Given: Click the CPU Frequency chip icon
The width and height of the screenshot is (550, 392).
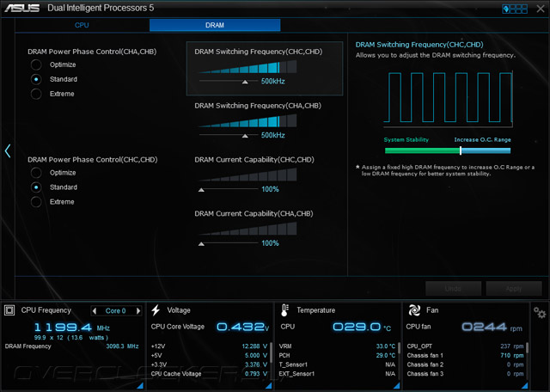Looking at the screenshot, I should [9, 310].
